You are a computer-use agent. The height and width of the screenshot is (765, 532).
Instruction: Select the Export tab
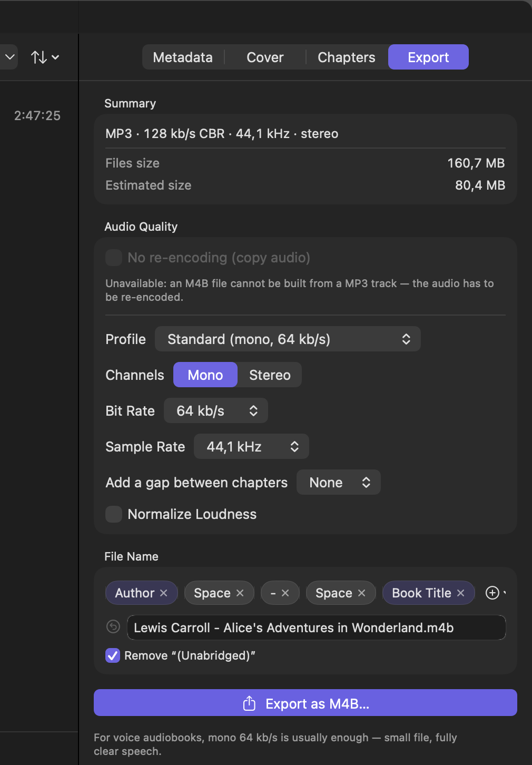[428, 57]
